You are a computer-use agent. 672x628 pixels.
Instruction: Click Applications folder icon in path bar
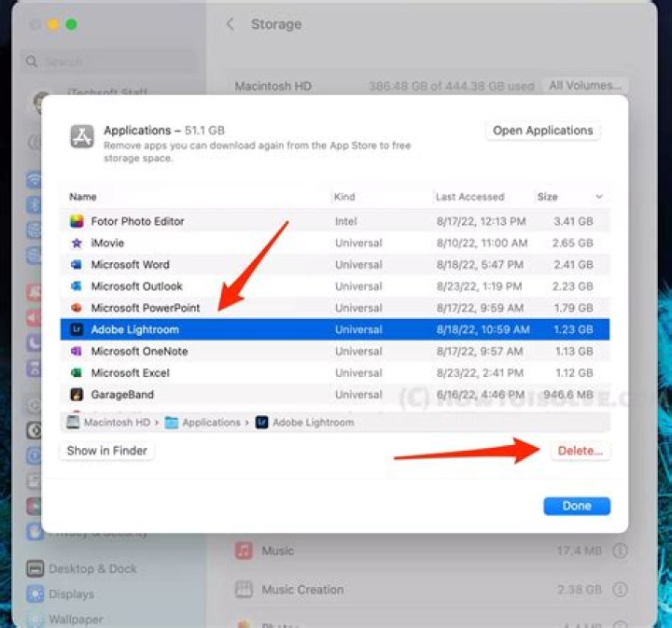coord(172,423)
